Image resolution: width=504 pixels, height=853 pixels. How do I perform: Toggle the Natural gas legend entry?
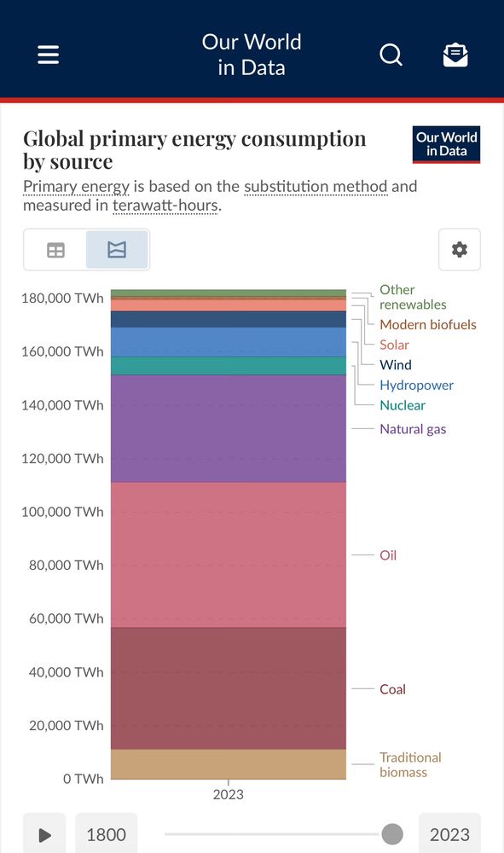click(x=413, y=429)
